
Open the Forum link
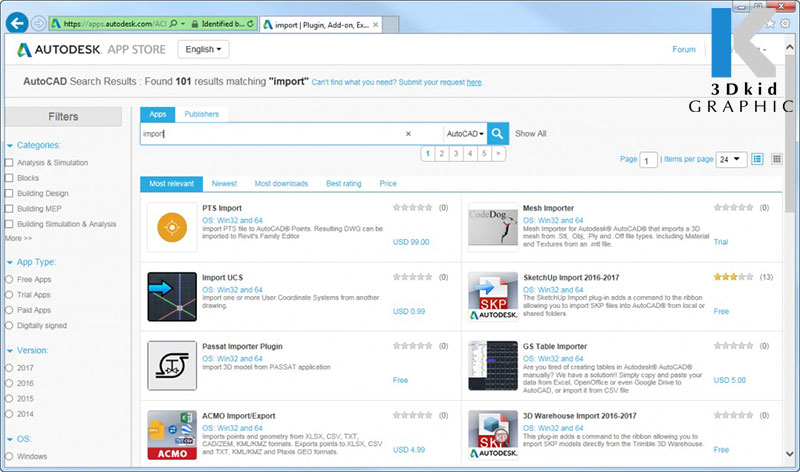pyautogui.click(x=684, y=49)
